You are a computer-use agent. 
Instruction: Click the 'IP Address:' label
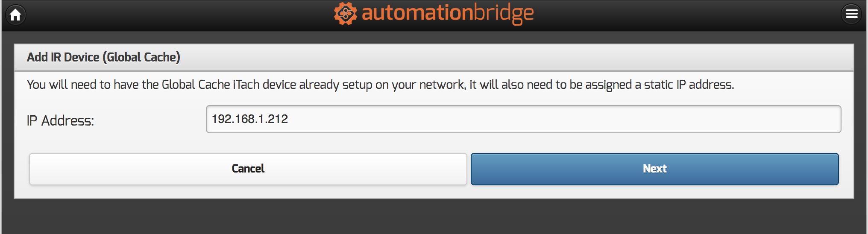(x=60, y=121)
